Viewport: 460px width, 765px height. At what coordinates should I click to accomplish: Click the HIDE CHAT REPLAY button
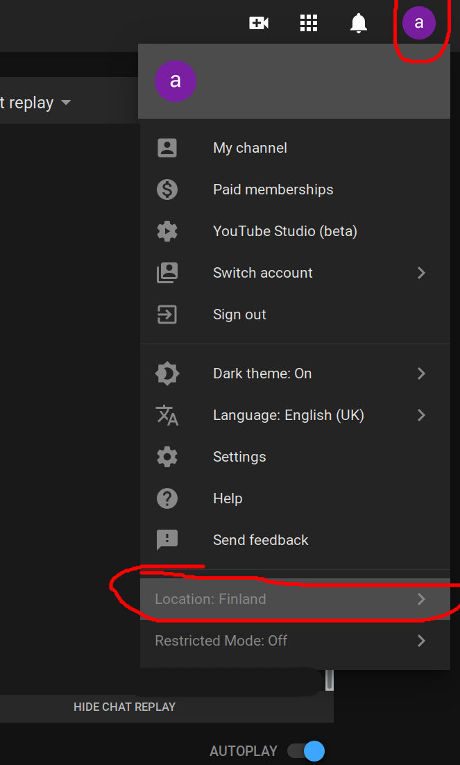pyautogui.click(x=124, y=707)
